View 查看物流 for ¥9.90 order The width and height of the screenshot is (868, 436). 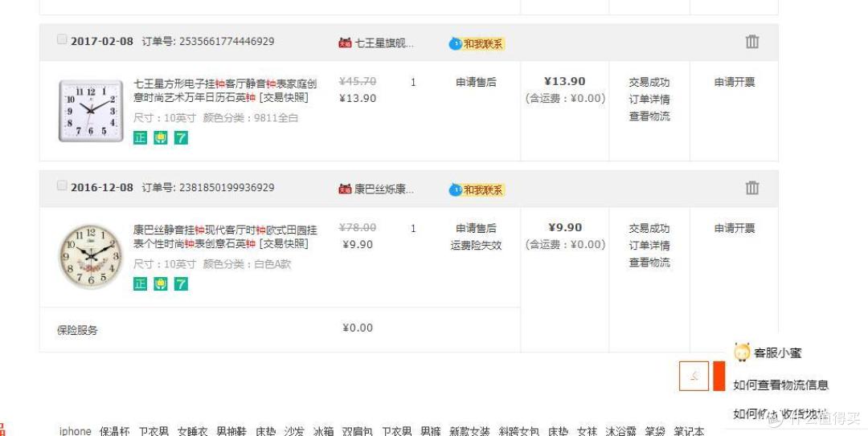coord(649,263)
